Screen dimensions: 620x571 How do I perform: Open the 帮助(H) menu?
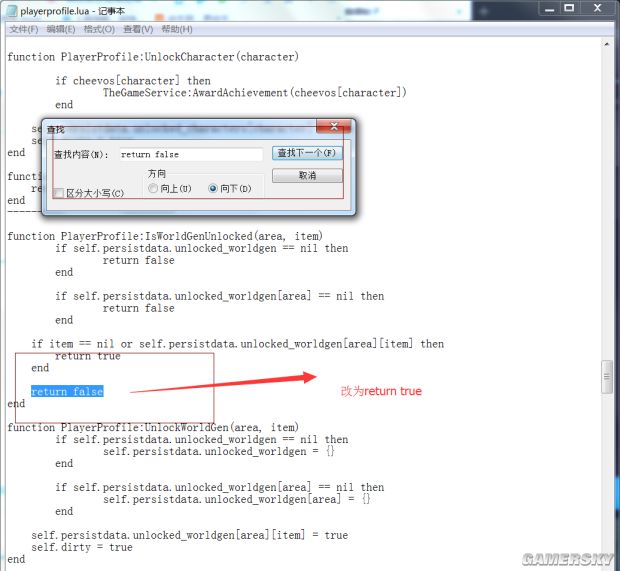176,29
